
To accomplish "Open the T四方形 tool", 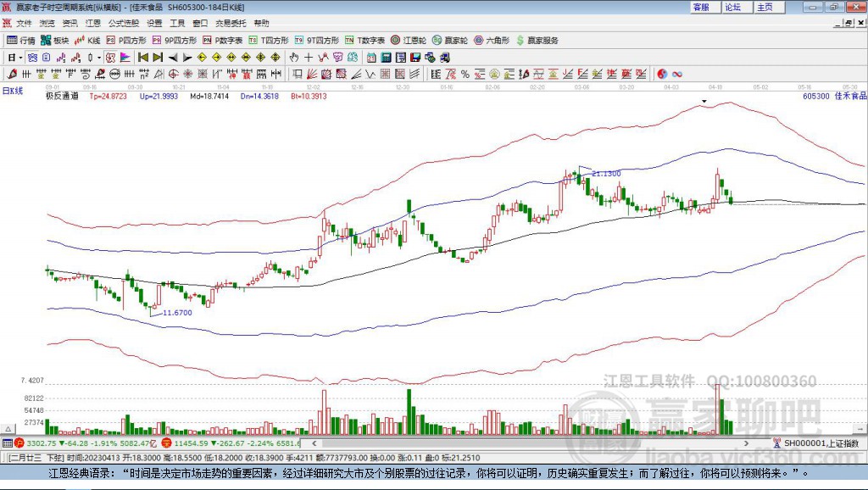I will pyautogui.click(x=269, y=41).
